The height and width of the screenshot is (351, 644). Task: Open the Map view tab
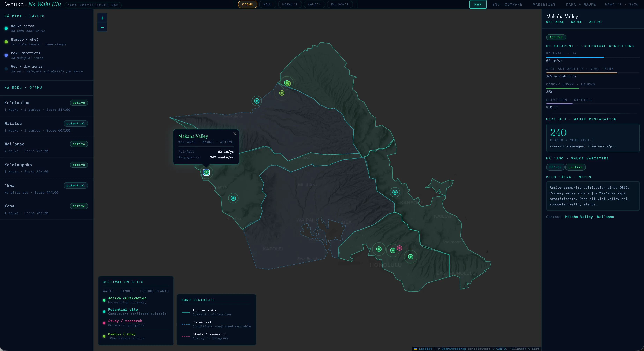click(x=478, y=5)
